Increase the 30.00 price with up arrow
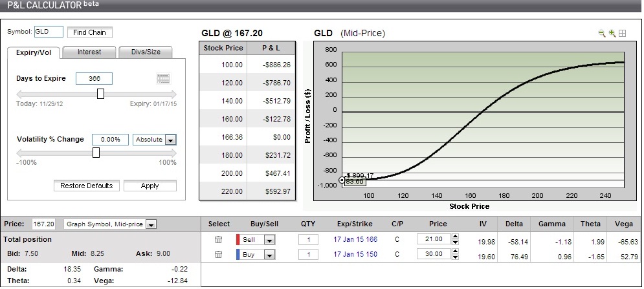The width and height of the screenshot is (644, 289). [455, 252]
